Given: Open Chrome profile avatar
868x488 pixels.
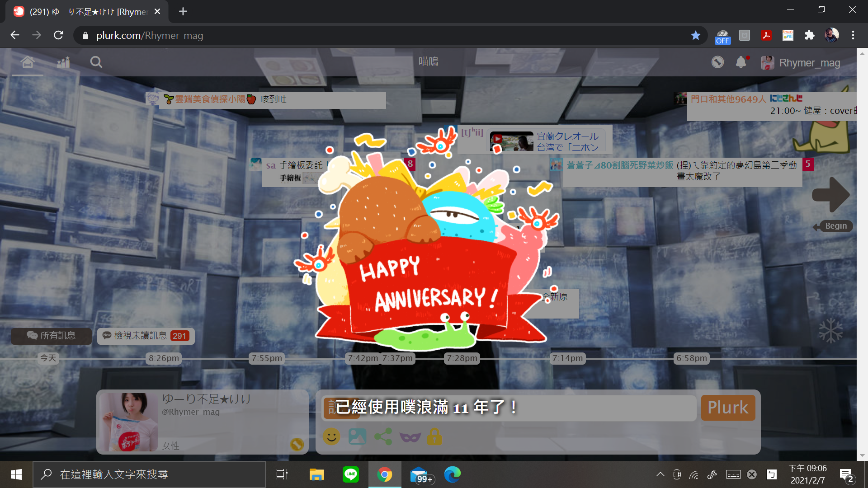Looking at the screenshot, I should click(832, 35).
